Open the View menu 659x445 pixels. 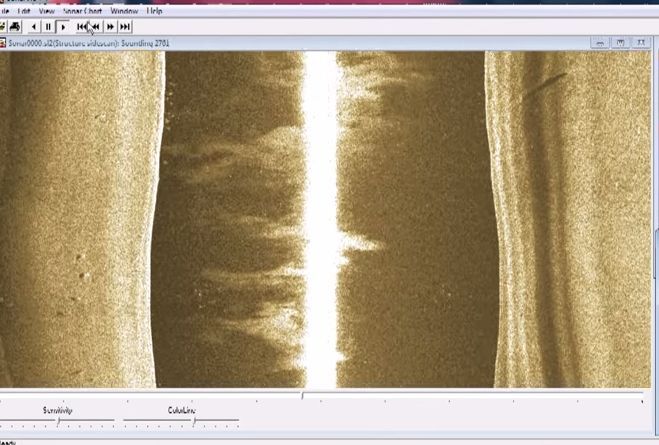[46, 10]
